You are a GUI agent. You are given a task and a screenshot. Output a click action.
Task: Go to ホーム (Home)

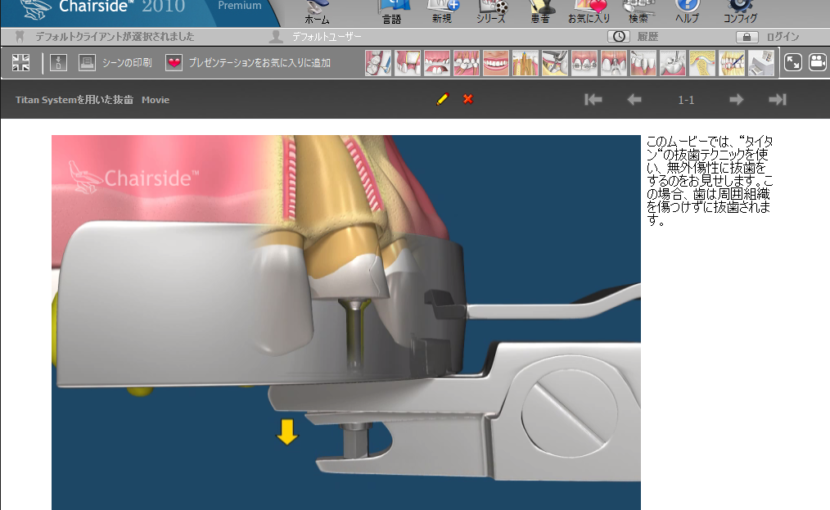click(x=317, y=12)
